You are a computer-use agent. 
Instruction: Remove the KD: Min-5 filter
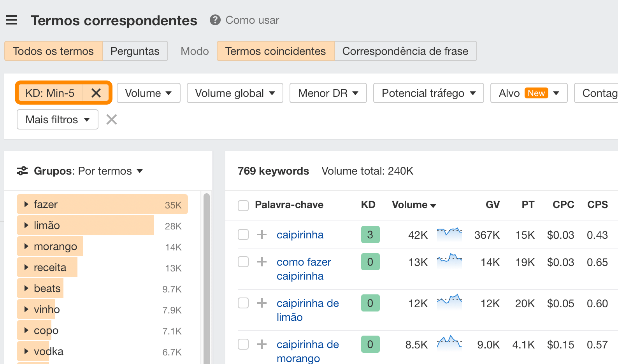[96, 93]
